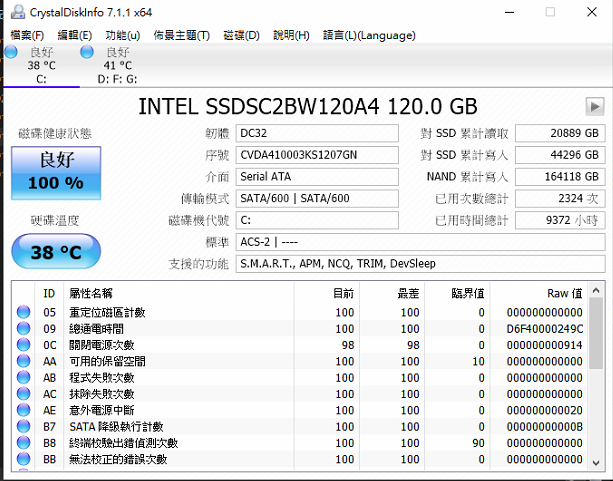Select the 總通電時間 attribute row

point(300,328)
